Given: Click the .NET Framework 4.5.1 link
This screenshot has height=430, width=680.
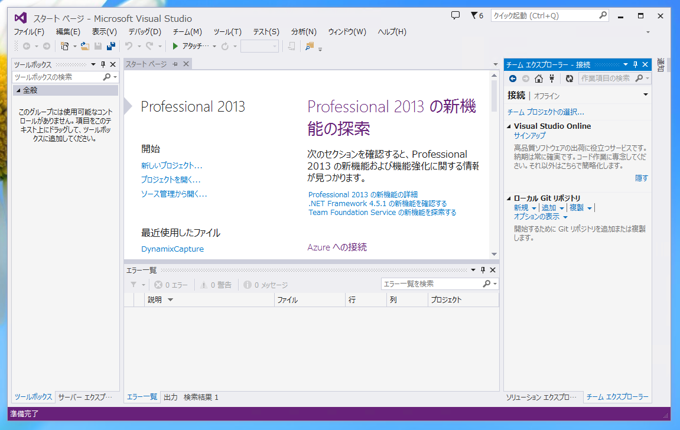Looking at the screenshot, I should pyautogui.click(x=377, y=203).
